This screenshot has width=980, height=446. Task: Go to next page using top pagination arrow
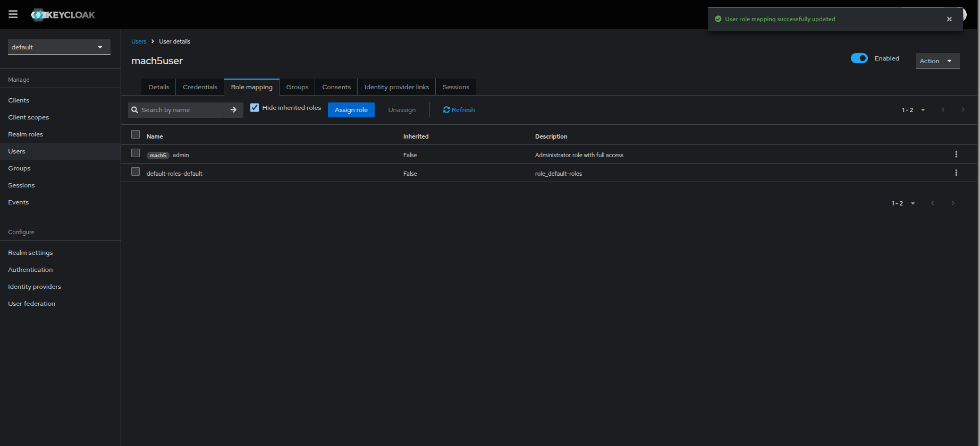[x=963, y=110]
